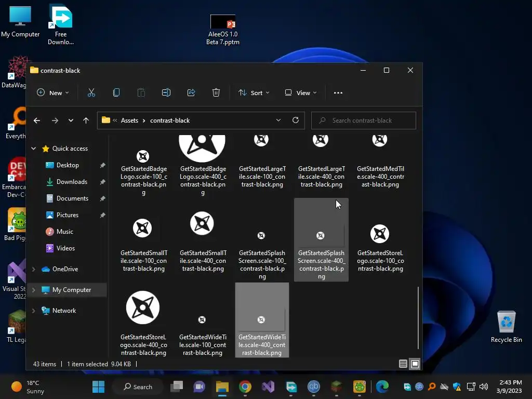Click the taskbar Search box
532x399 pixels.
tap(138, 387)
